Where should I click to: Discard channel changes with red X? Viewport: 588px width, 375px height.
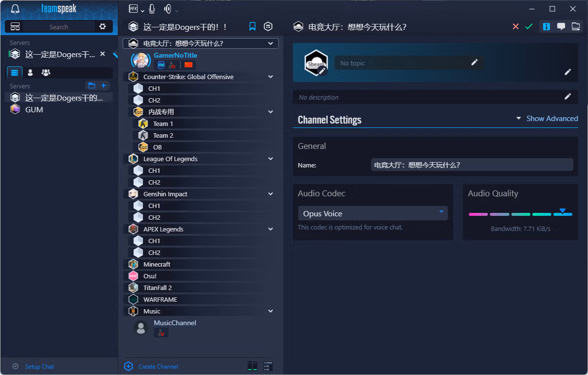[516, 26]
